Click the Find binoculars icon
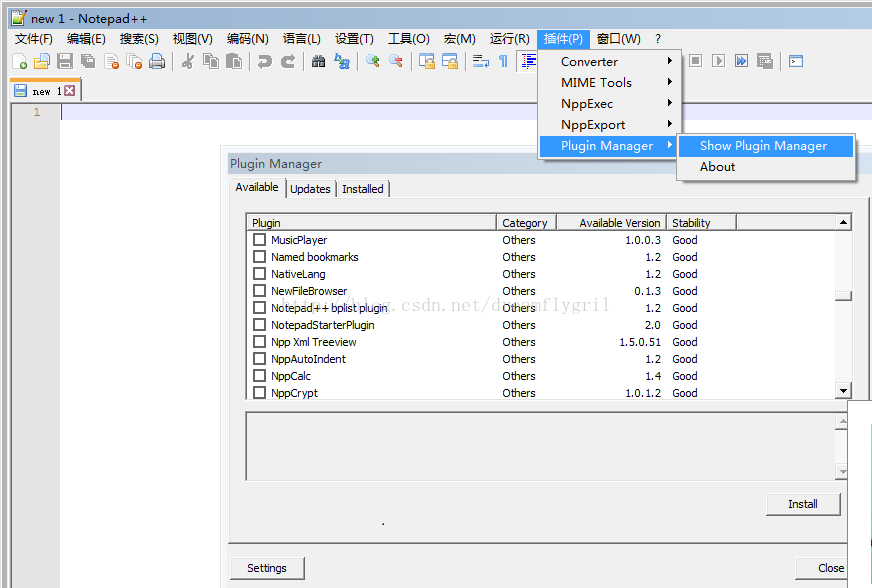872x588 pixels. (x=319, y=61)
